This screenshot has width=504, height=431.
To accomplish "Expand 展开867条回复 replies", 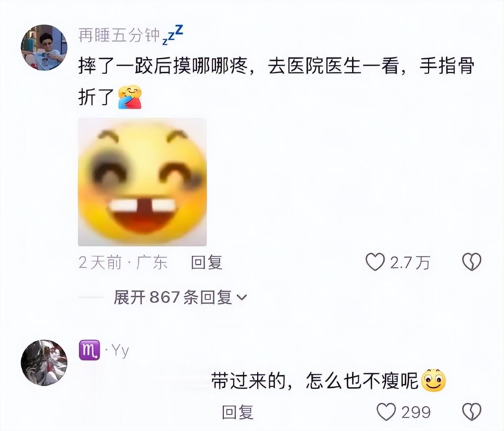I will tap(180, 297).
